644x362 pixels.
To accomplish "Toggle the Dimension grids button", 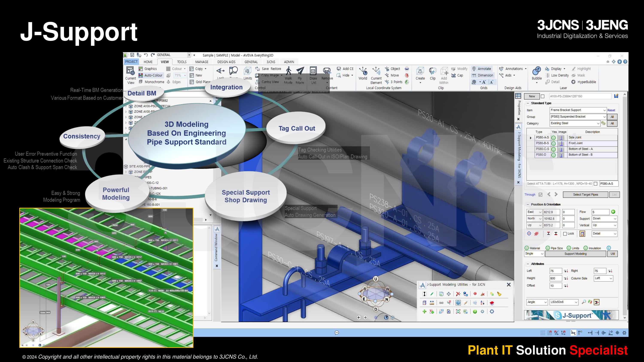I will click(483, 75).
